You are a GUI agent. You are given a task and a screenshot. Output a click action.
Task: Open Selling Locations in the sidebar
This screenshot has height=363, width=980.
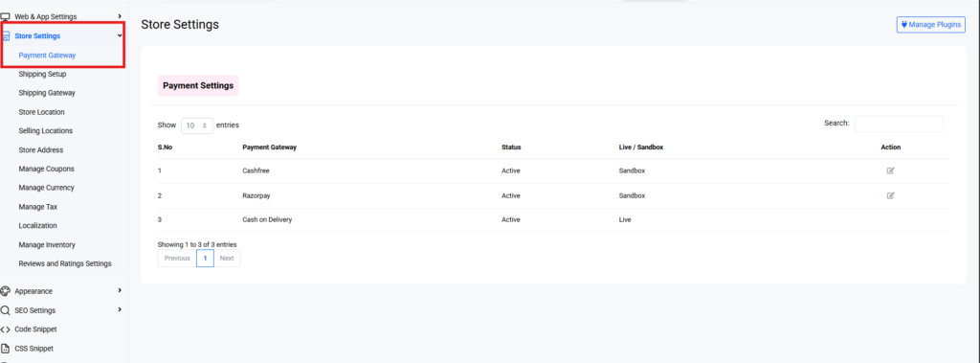[46, 131]
